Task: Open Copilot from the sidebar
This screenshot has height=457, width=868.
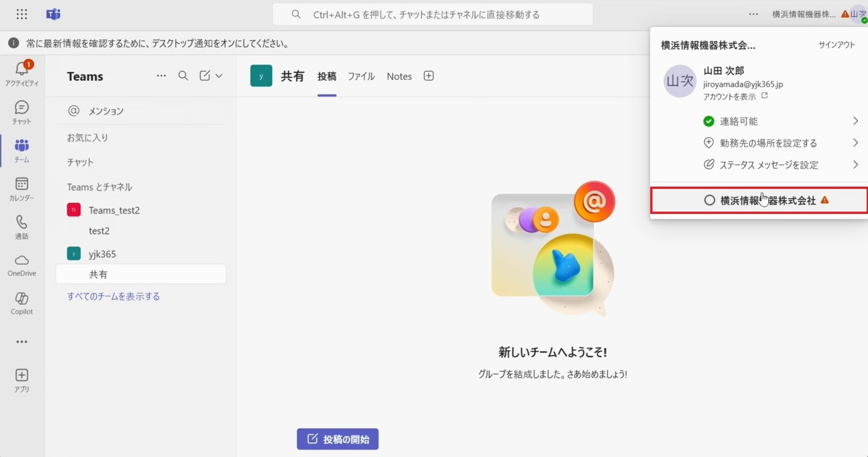Action: pos(21,304)
